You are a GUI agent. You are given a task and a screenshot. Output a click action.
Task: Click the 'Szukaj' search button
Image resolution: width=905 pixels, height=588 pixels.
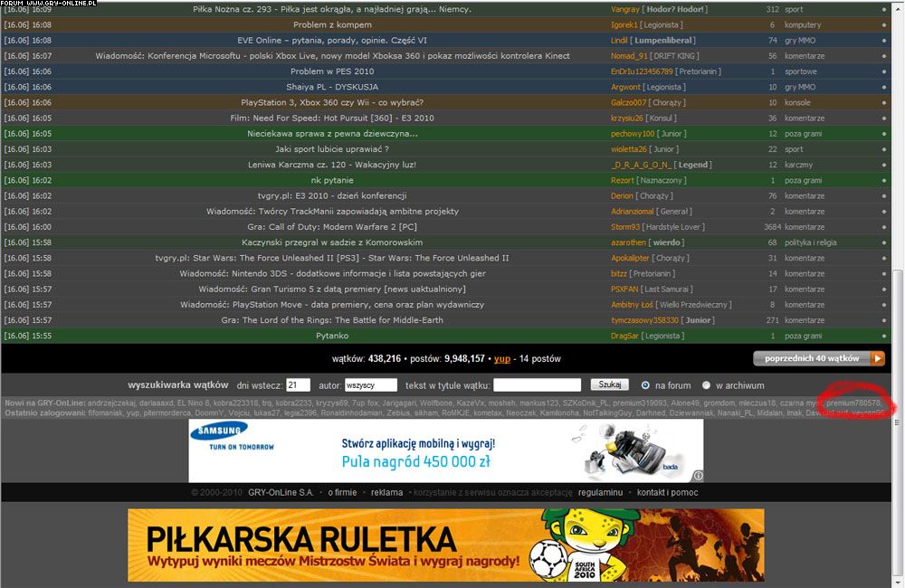(x=609, y=384)
